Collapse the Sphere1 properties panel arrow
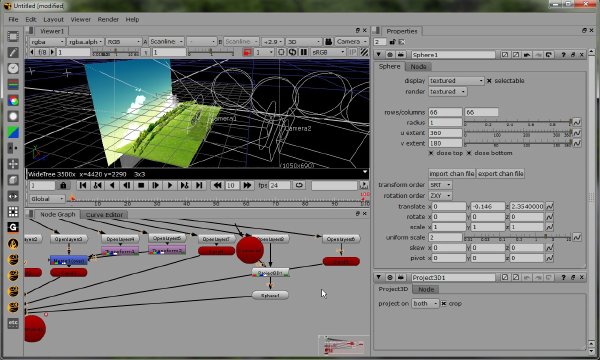 378,55
